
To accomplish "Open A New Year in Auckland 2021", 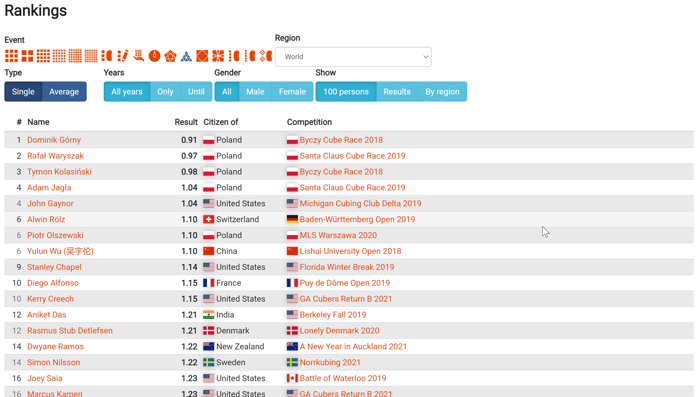I will [353, 347].
